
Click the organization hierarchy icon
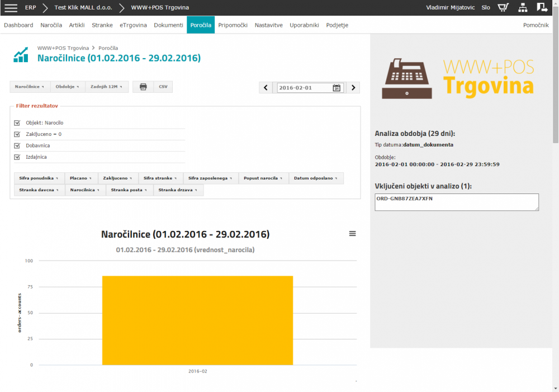coord(523,8)
